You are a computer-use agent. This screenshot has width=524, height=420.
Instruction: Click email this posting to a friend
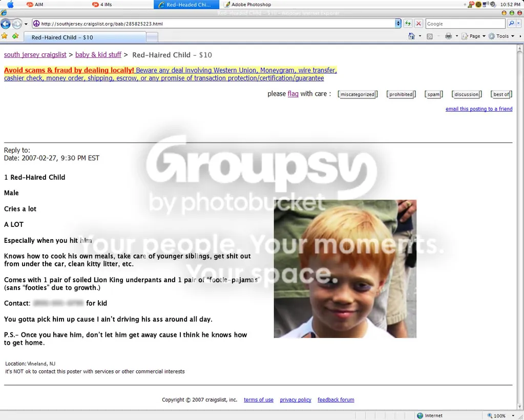(479, 109)
